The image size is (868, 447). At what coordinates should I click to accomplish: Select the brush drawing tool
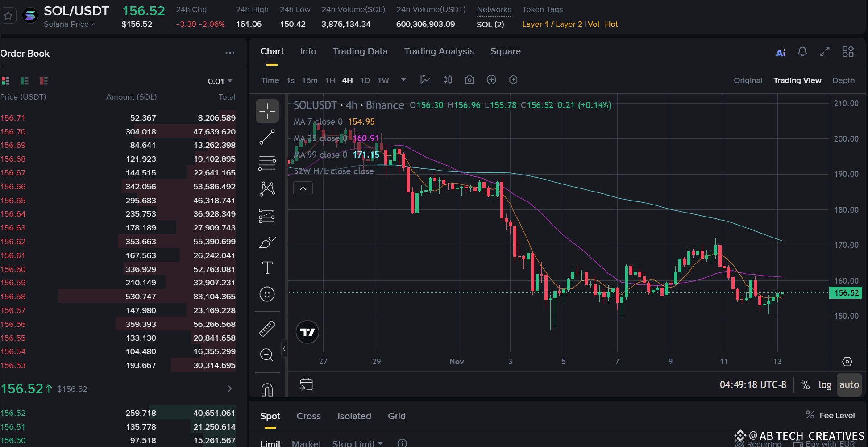(x=267, y=242)
